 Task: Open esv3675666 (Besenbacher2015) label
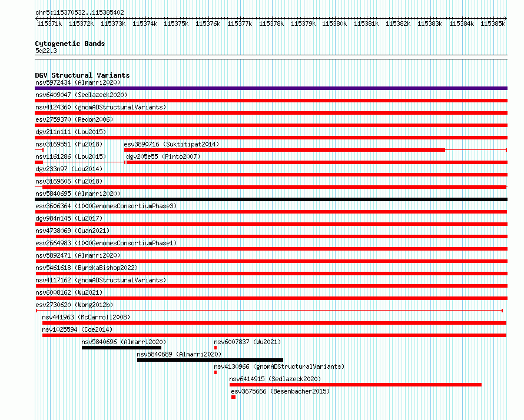(x=280, y=391)
